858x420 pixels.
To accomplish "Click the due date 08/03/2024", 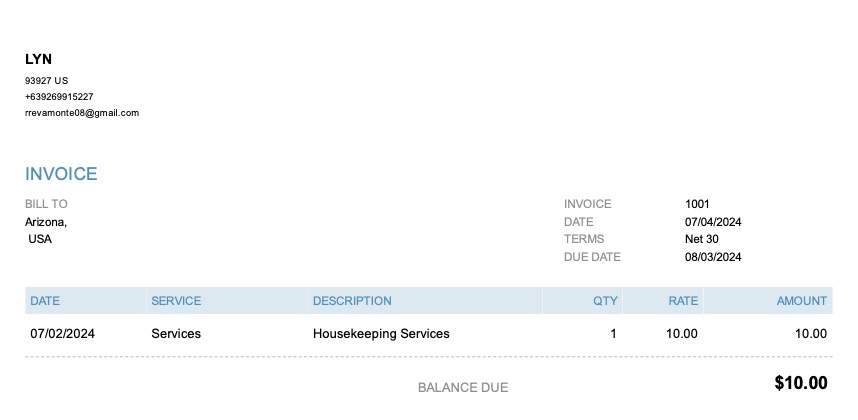I will click(713, 257).
